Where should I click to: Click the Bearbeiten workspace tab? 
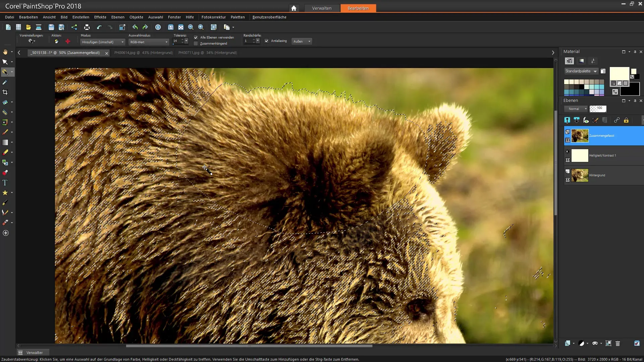pos(358,8)
